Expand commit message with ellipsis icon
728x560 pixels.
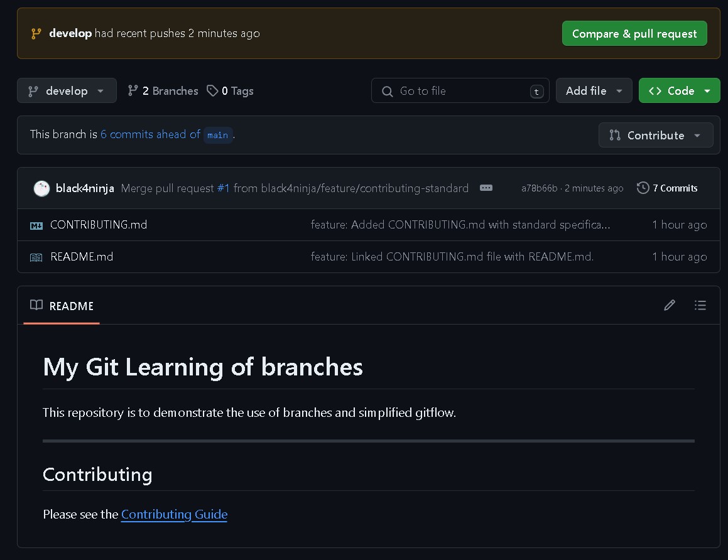[486, 188]
